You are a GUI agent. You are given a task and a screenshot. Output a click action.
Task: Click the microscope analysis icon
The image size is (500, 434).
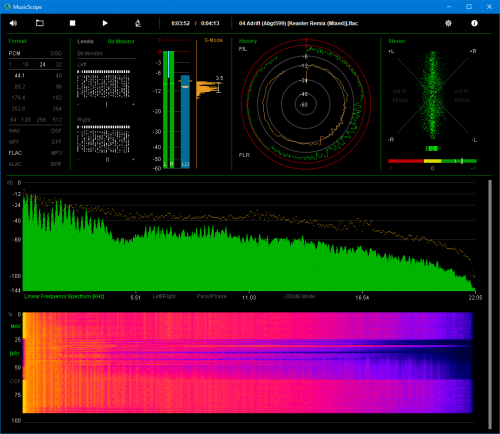(x=138, y=23)
